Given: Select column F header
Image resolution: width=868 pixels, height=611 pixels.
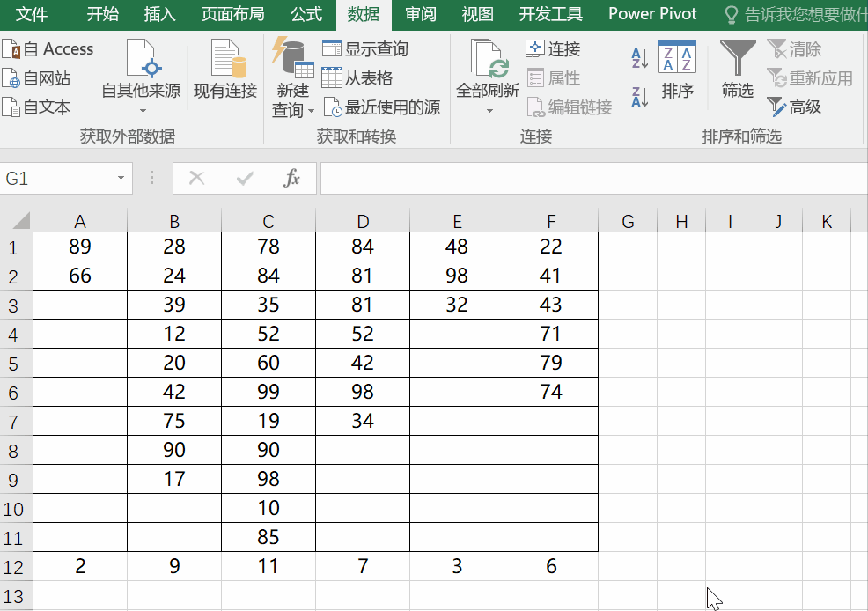Looking at the screenshot, I should (551, 221).
